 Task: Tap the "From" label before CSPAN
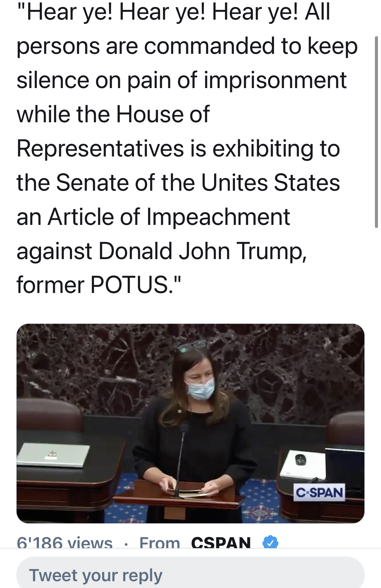160,543
